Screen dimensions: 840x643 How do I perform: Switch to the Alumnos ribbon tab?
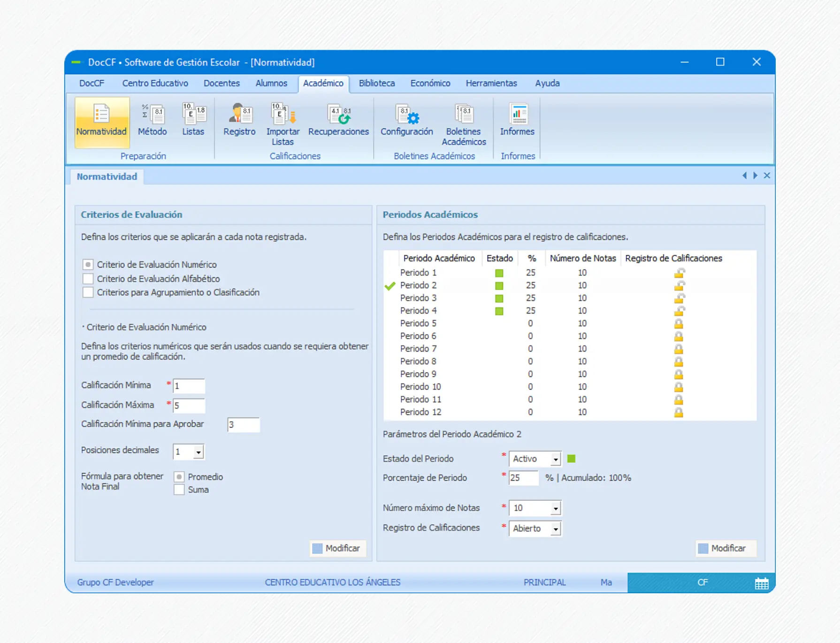click(271, 83)
